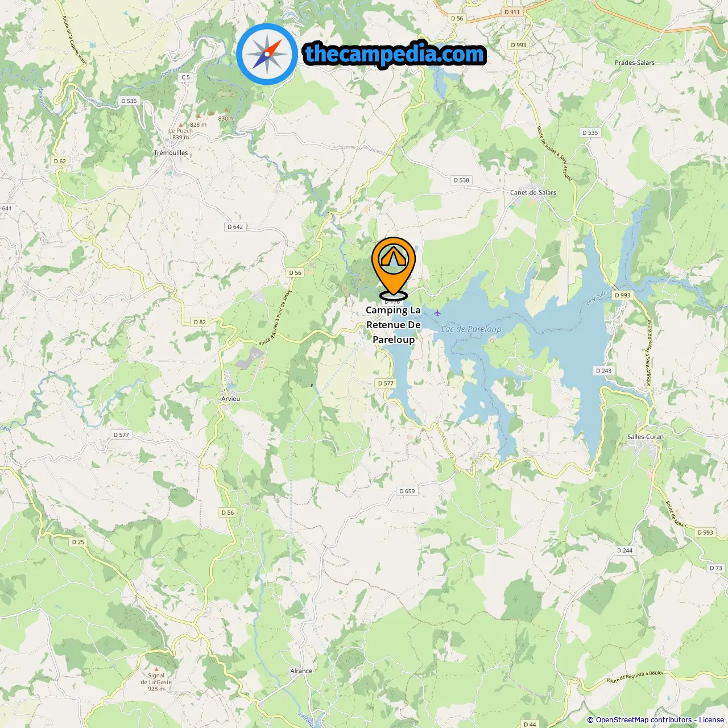728x728 pixels.
Task: Click the D 642 road shield
Action: [x=235, y=226]
